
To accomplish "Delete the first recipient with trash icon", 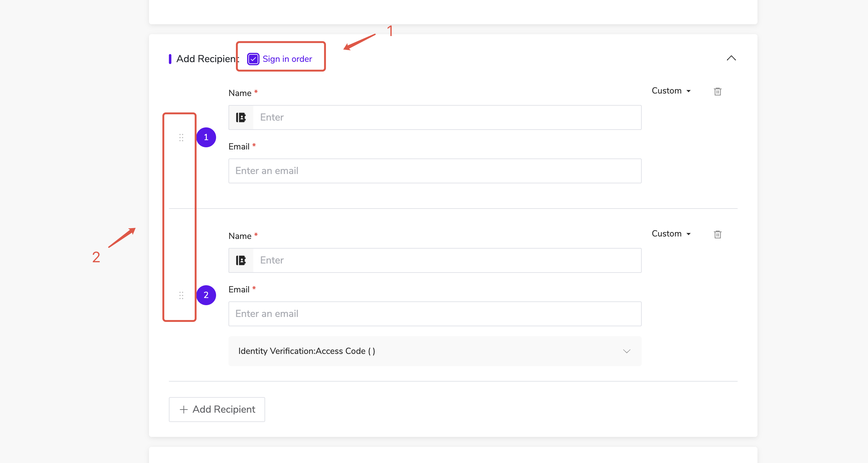I will (x=717, y=91).
